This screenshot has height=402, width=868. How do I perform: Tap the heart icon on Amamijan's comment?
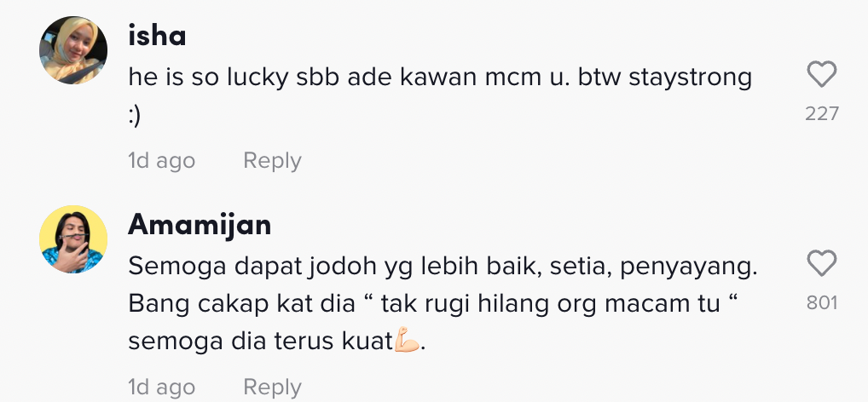click(821, 262)
